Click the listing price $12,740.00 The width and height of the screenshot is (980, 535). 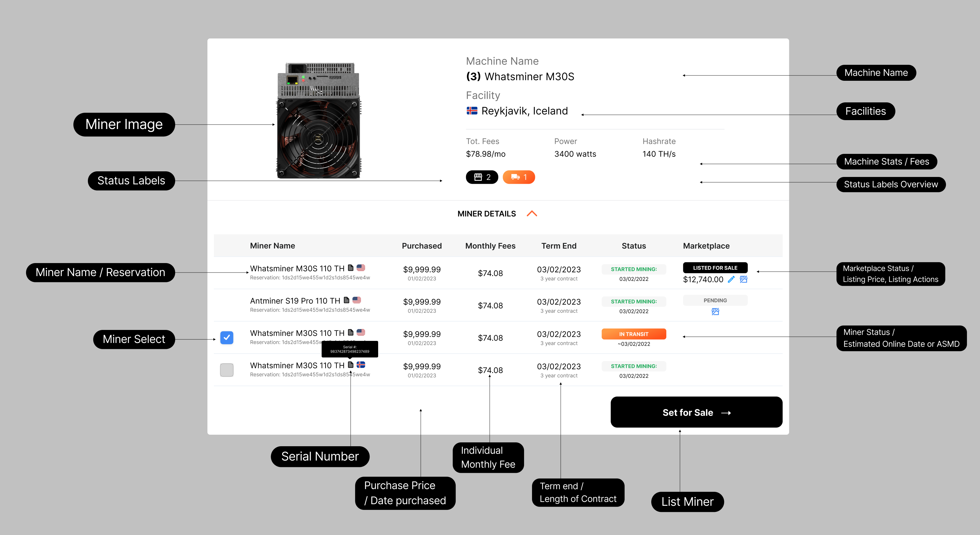[x=703, y=280]
